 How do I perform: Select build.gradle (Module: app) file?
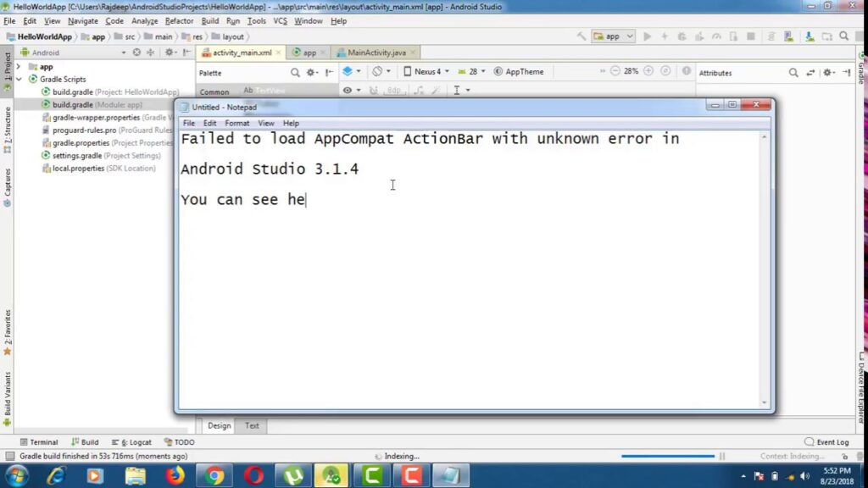[x=97, y=104]
